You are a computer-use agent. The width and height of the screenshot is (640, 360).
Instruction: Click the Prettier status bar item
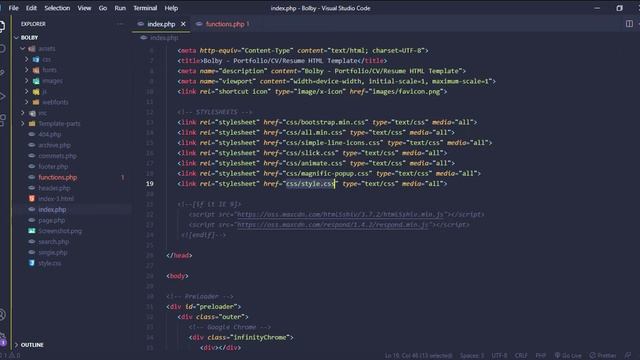click(x=602, y=356)
